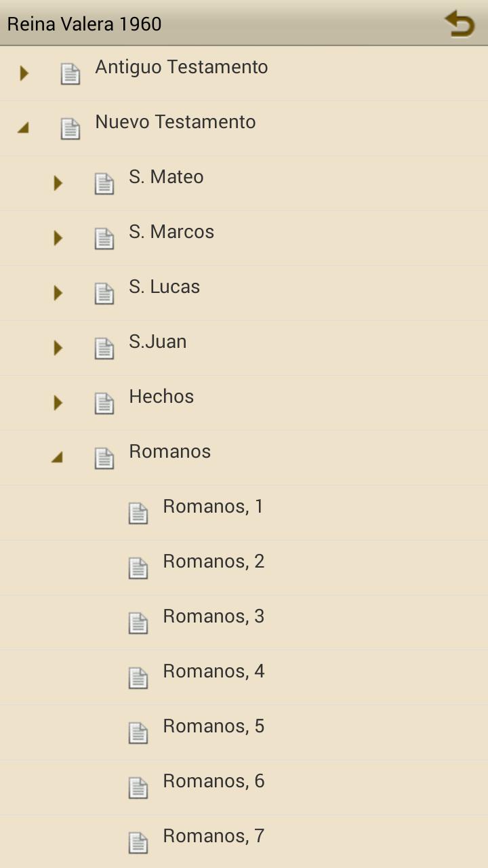Image resolution: width=488 pixels, height=868 pixels.
Task: Select the Hechos book label
Action: [161, 397]
